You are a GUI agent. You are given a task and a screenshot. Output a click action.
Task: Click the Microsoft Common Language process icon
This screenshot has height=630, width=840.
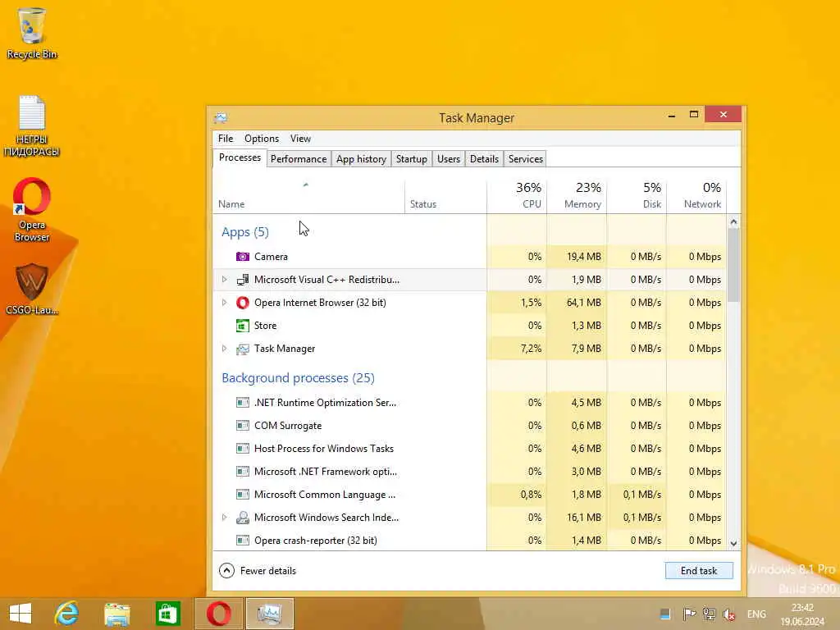pos(243,495)
